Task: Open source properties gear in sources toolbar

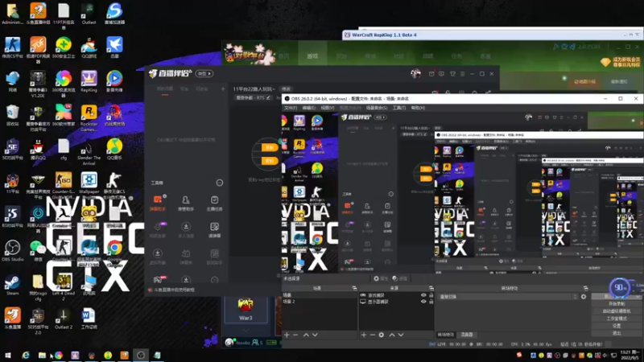Action: click(x=382, y=335)
